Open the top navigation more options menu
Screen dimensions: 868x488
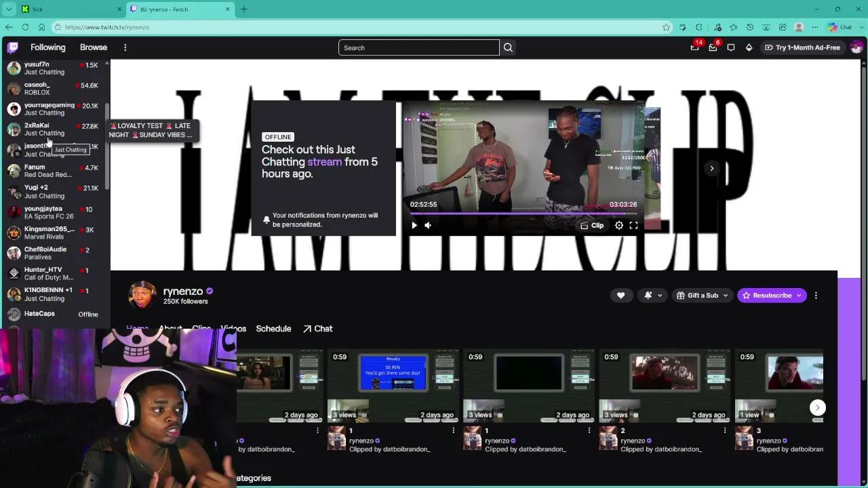(125, 47)
